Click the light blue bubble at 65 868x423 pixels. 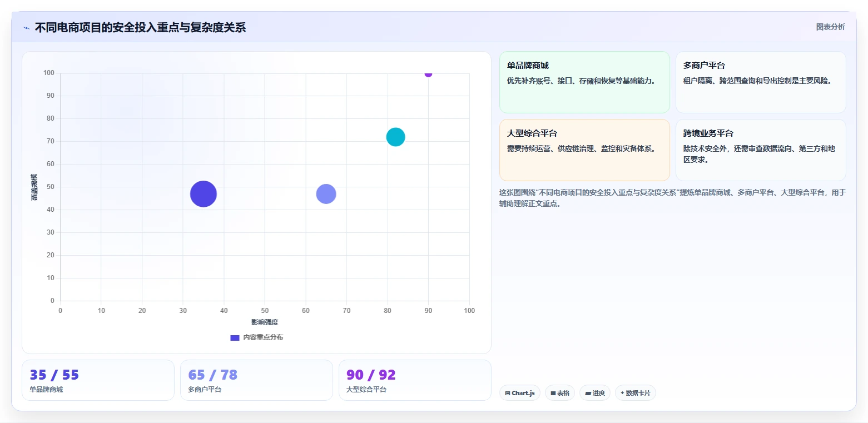click(326, 194)
